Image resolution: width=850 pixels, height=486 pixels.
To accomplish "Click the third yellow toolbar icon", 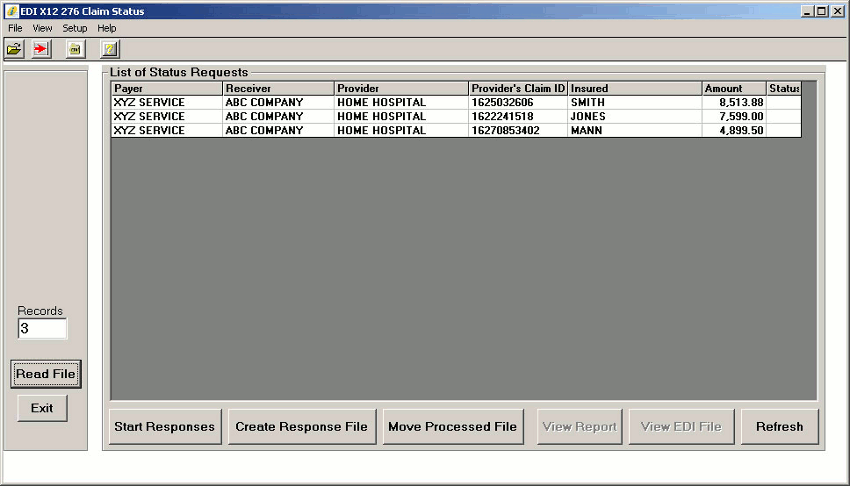I will click(x=75, y=49).
